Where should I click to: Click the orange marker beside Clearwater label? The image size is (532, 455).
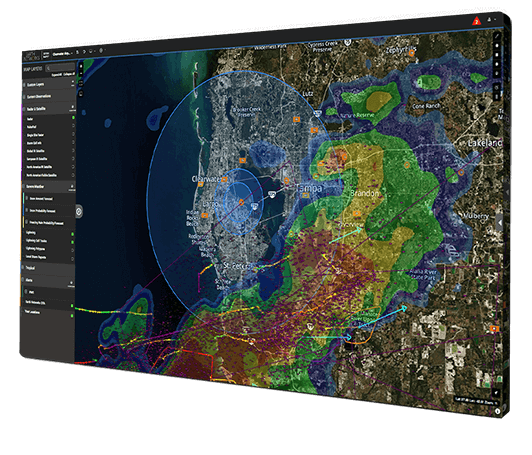point(224,180)
